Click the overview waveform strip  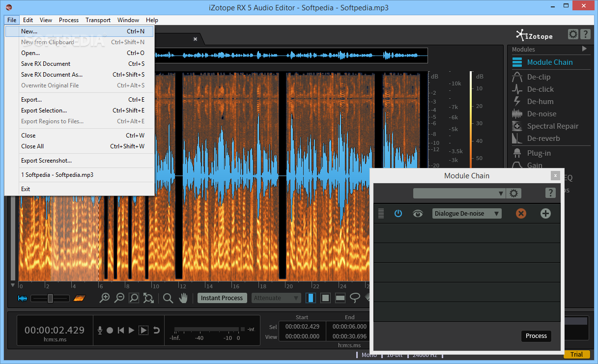[x=291, y=55]
